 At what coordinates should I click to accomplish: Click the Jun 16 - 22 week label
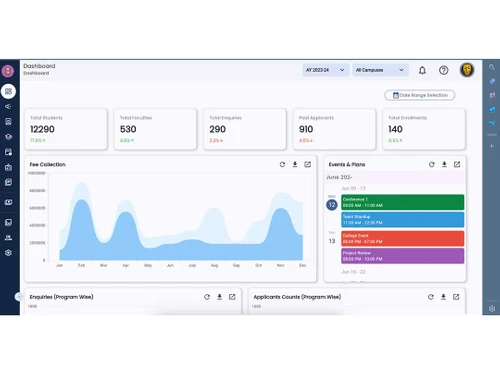click(353, 272)
